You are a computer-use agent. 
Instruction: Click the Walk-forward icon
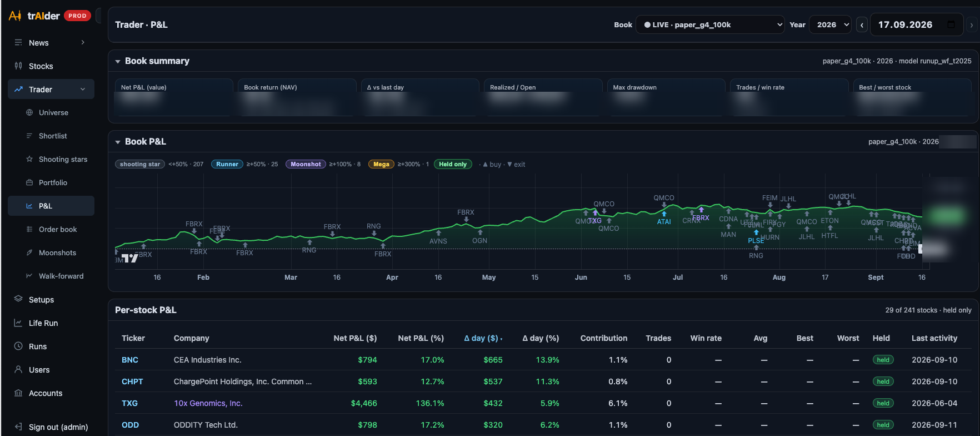(x=29, y=276)
